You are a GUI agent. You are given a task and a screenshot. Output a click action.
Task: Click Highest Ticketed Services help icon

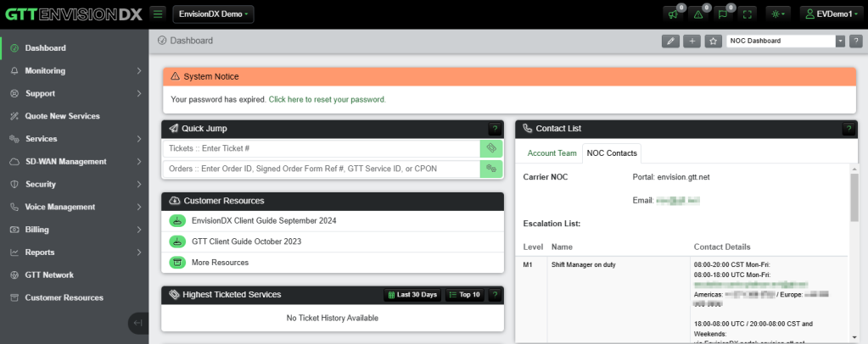(x=495, y=295)
